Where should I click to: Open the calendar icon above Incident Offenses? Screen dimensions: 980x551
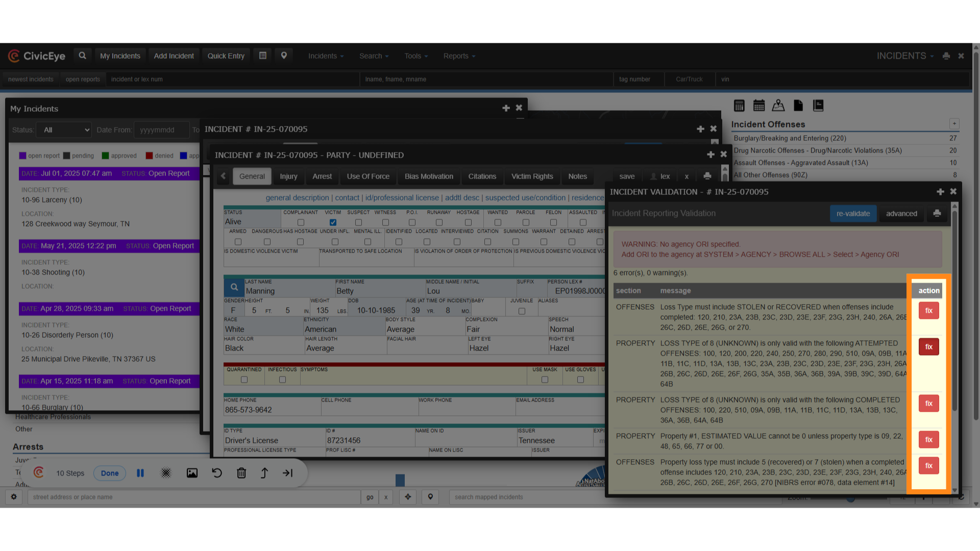759,106
